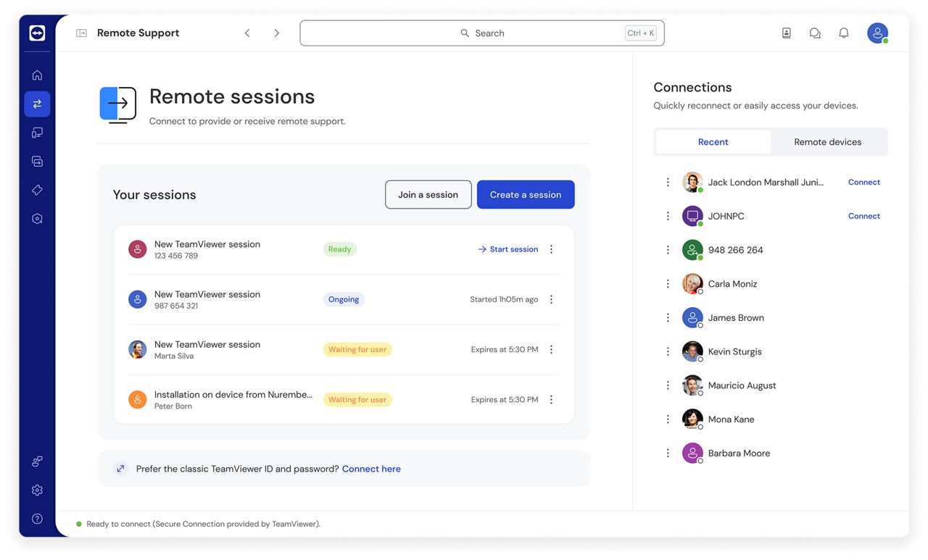Image resolution: width=928 pixels, height=560 pixels.
Task: Click Jack London Marshall's avatar
Action: [692, 183]
